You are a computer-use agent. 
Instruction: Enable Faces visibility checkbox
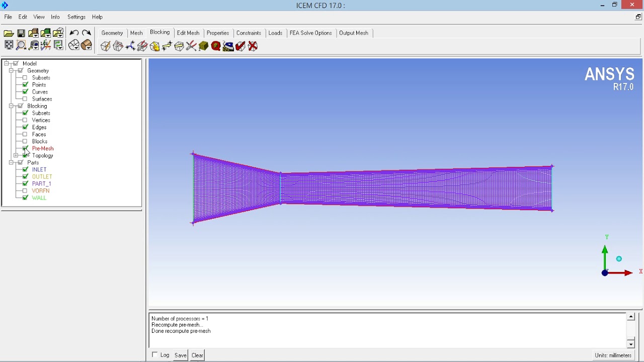pos(25,134)
